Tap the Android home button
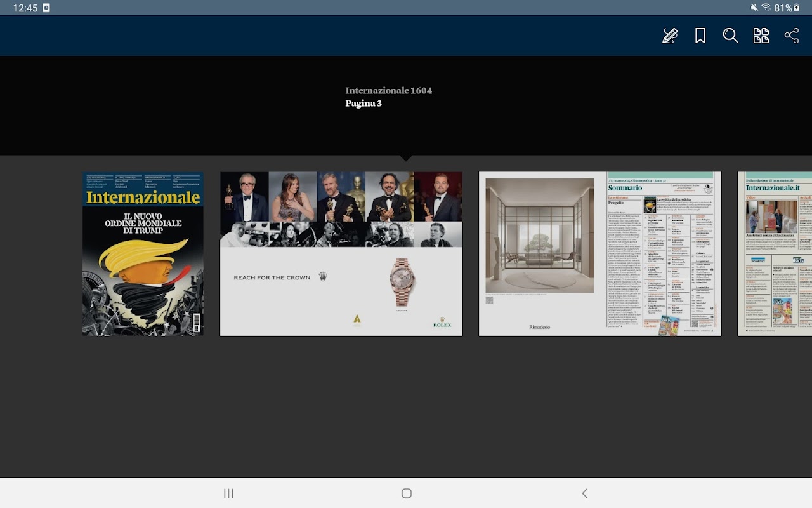Screen dimensions: 812x508 click(x=407, y=493)
